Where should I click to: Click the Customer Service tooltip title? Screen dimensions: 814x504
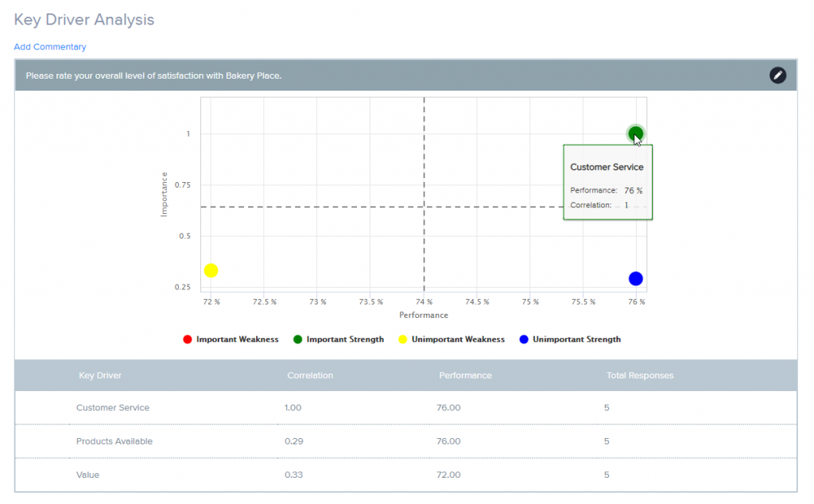point(607,167)
